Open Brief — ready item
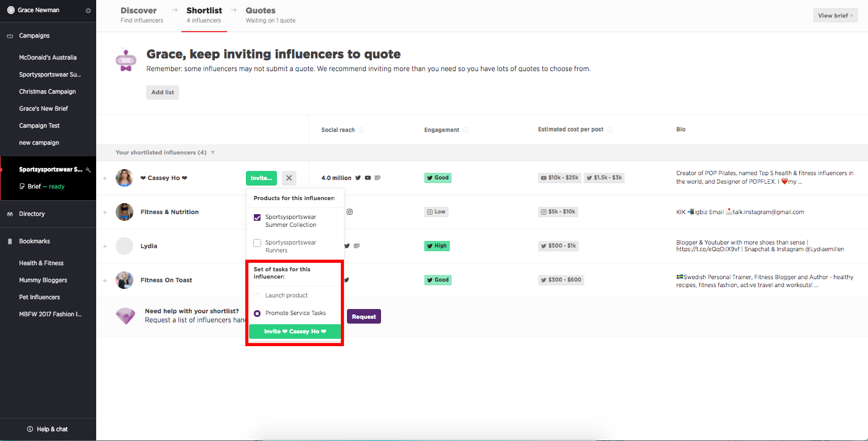868x441 pixels. [43, 187]
